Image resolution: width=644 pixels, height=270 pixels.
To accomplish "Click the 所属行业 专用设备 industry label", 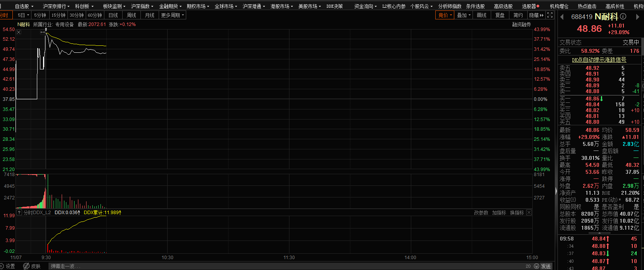I will pyautogui.click(x=54, y=24).
